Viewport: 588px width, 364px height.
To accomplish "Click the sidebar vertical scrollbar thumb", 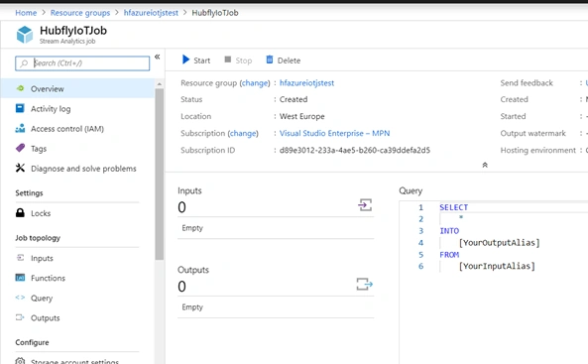I will [160, 175].
